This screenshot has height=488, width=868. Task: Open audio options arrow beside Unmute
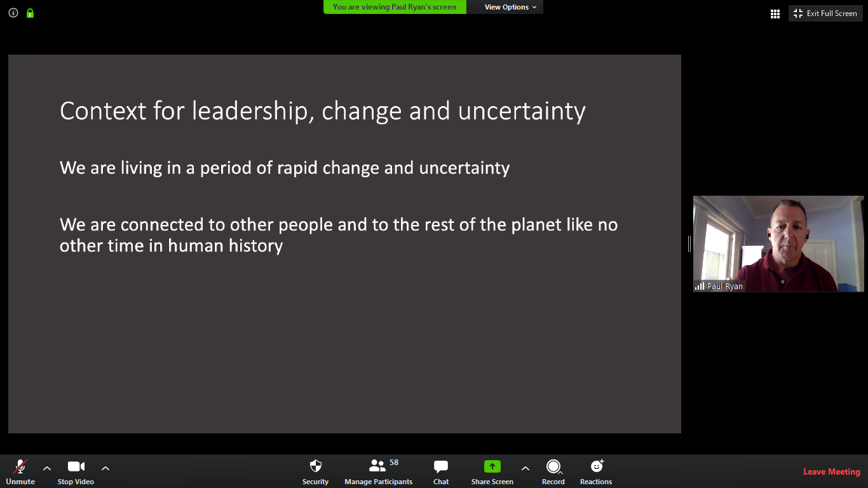pos(47,468)
